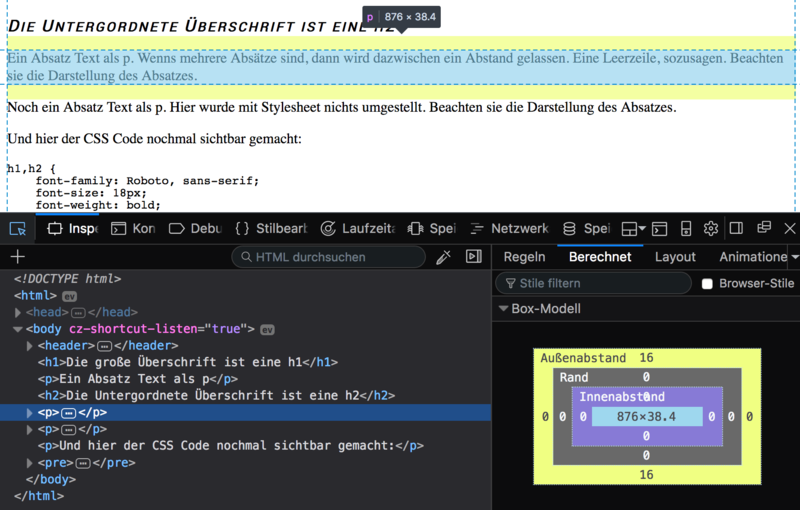Expand the header element node
The image size is (800, 510).
[x=30, y=346]
